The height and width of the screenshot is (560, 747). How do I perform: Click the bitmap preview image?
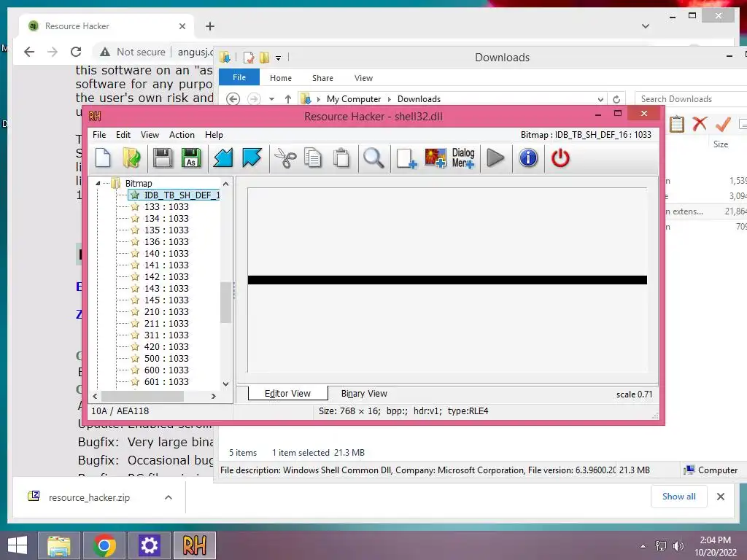click(447, 280)
